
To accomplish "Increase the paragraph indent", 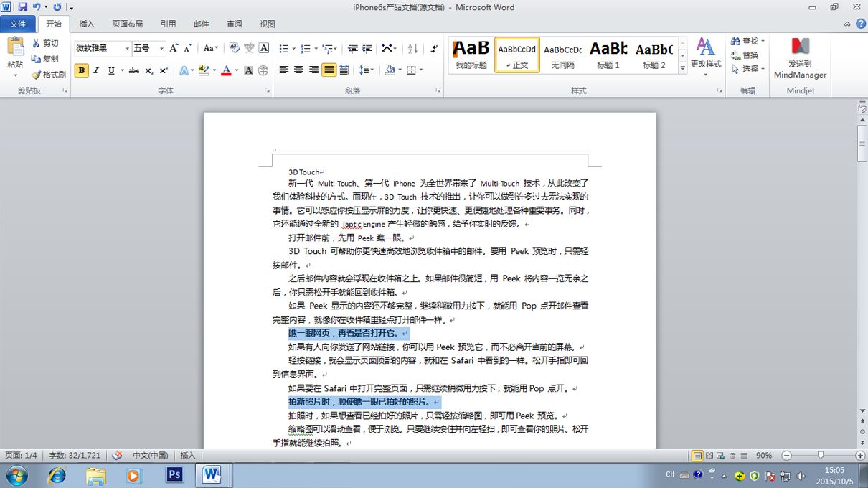I will click(x=367, y=48).
